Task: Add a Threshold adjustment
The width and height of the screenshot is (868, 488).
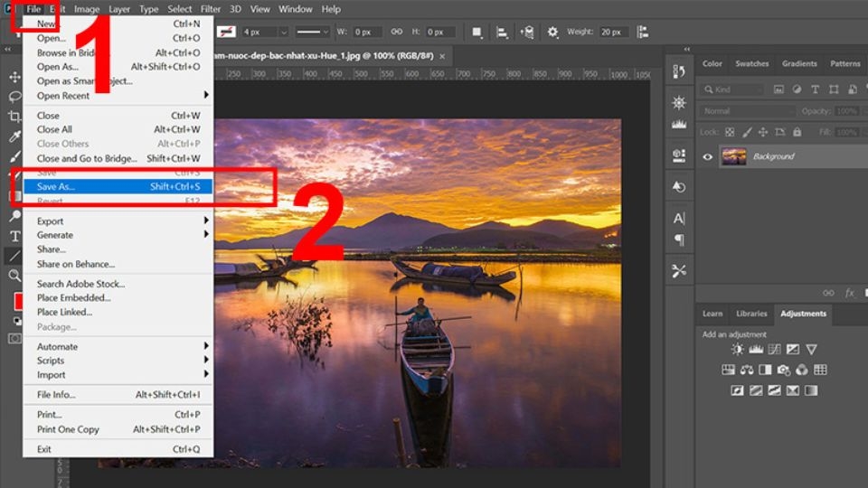Action: pos(775,390)
